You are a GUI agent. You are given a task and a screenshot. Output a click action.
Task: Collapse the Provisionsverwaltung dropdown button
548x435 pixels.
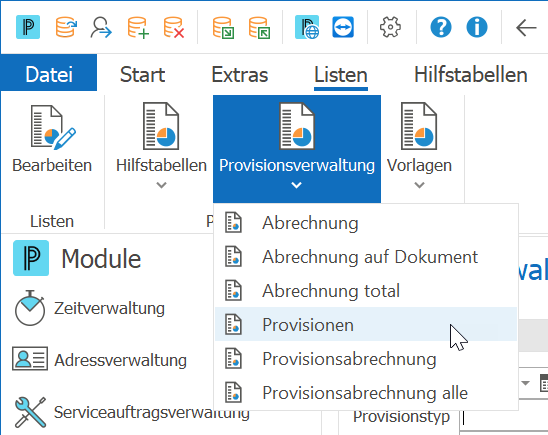(x=297, y=149)
